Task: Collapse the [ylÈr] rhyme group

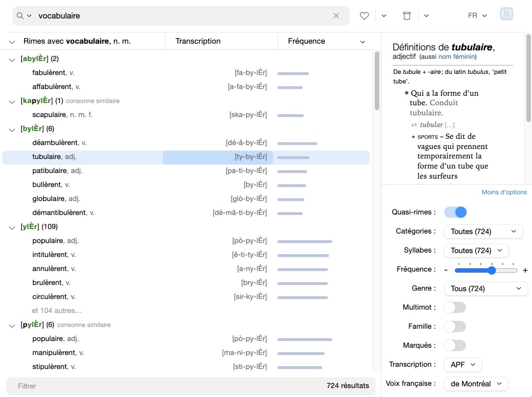Action: (12, 227)
